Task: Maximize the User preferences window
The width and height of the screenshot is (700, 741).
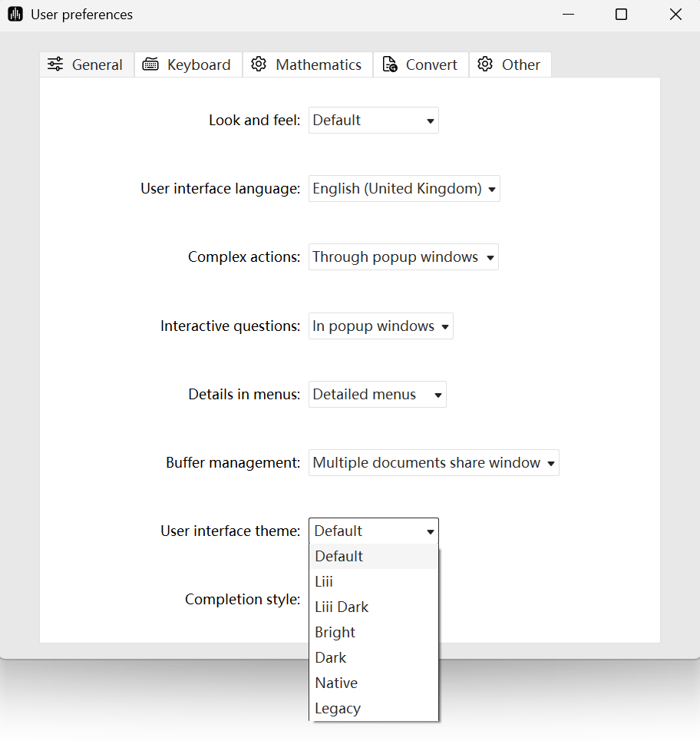Action: click(x=621, y=15)
